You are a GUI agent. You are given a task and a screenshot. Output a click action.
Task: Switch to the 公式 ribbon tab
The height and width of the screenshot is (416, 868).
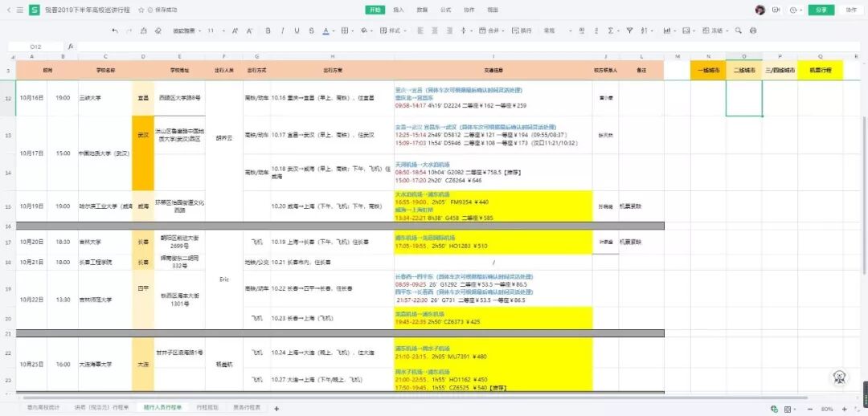pos(445,10)
